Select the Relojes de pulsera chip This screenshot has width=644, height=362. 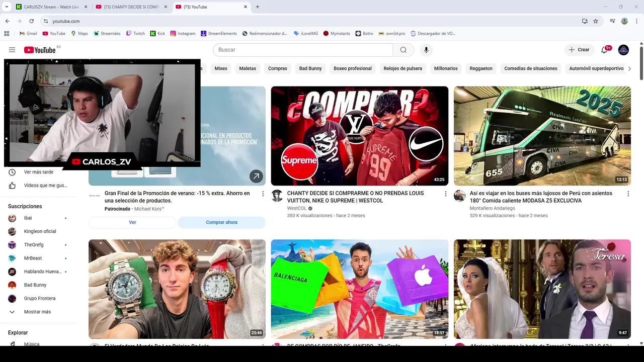[403, 68]
